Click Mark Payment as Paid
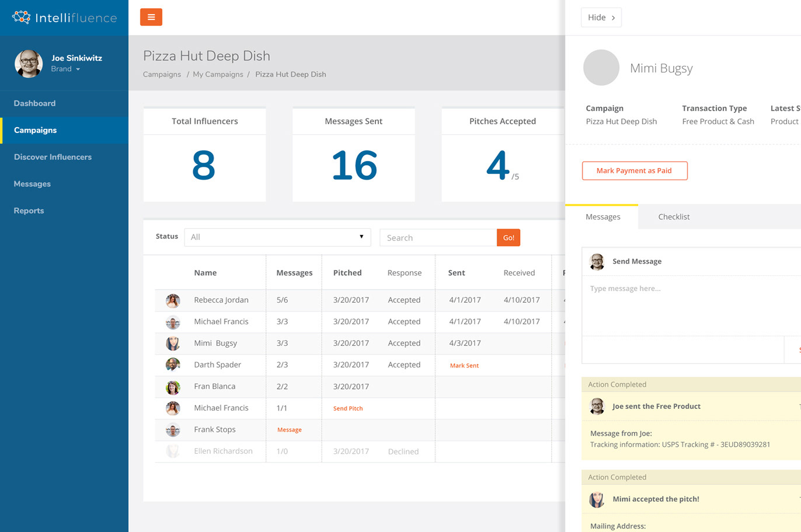 635,171
